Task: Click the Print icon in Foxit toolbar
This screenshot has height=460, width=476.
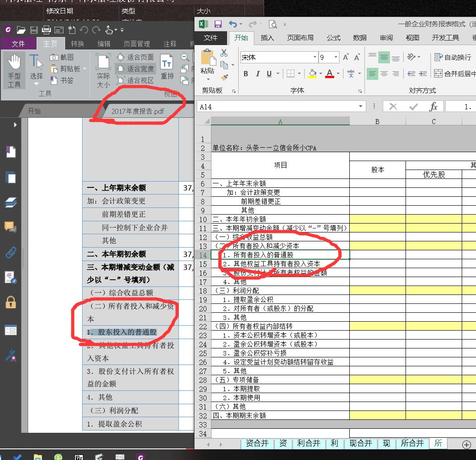Action: coord(46,29)
